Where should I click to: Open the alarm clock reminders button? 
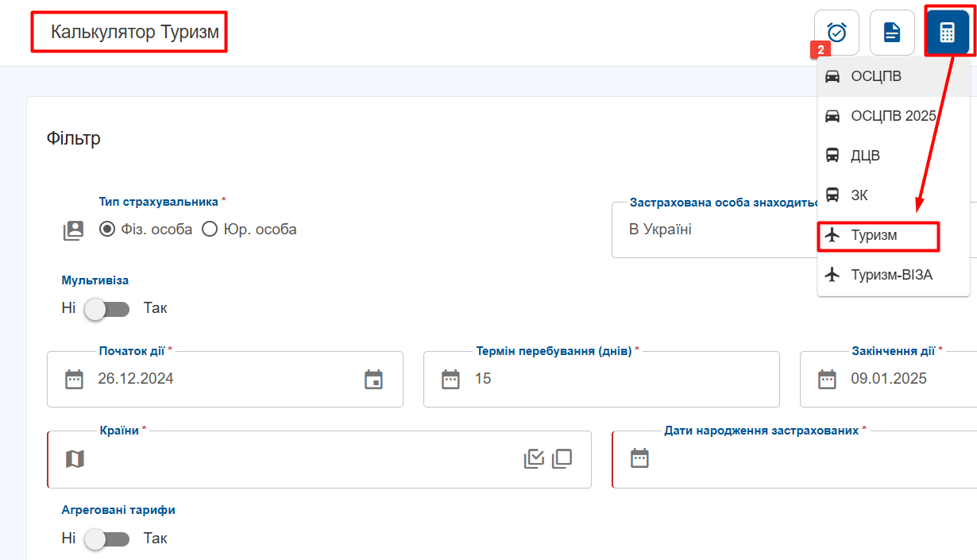[x=836, y=33]
